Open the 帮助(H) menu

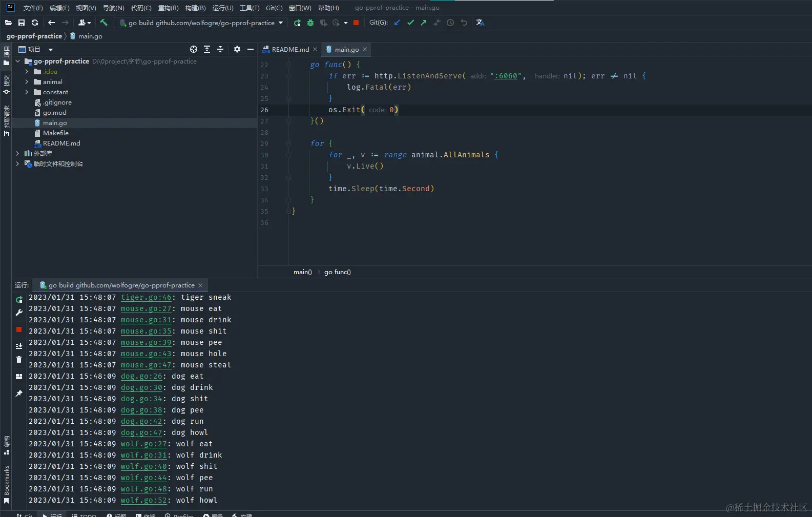328,8
